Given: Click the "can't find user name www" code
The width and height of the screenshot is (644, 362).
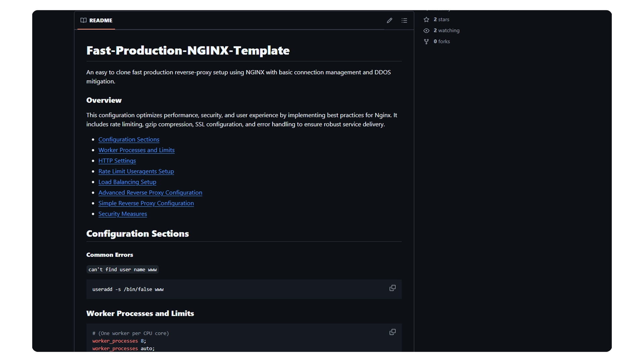Looking at the screenshot, I should [x=122, y=269].
